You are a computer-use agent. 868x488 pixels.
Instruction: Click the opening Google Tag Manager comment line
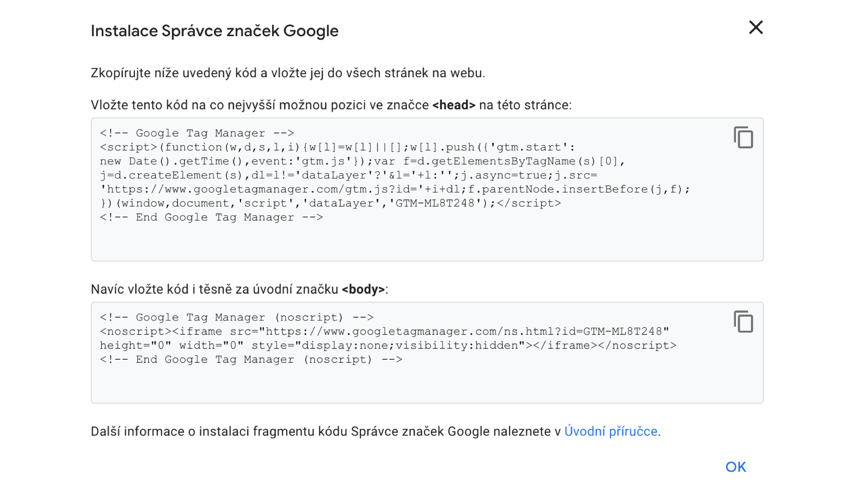coord(197,133)
